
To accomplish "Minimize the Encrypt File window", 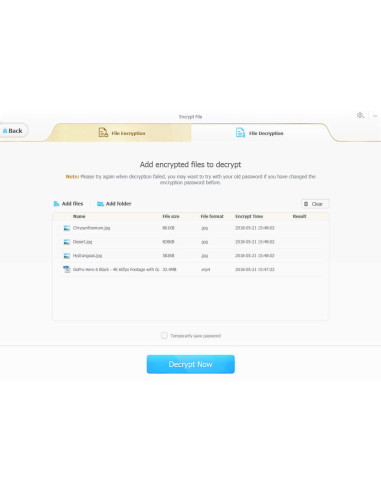I will point(375,116).
